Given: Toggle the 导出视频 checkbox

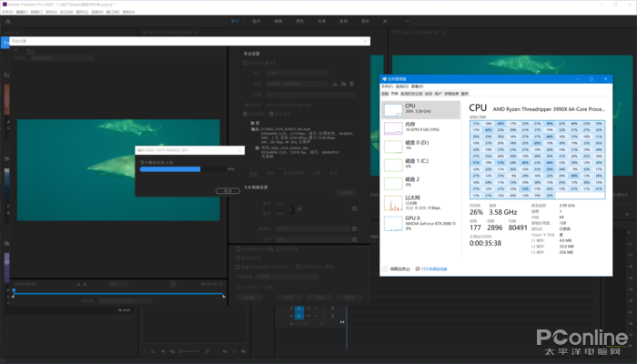Looking at the screenshot, I should pos(245,114).
